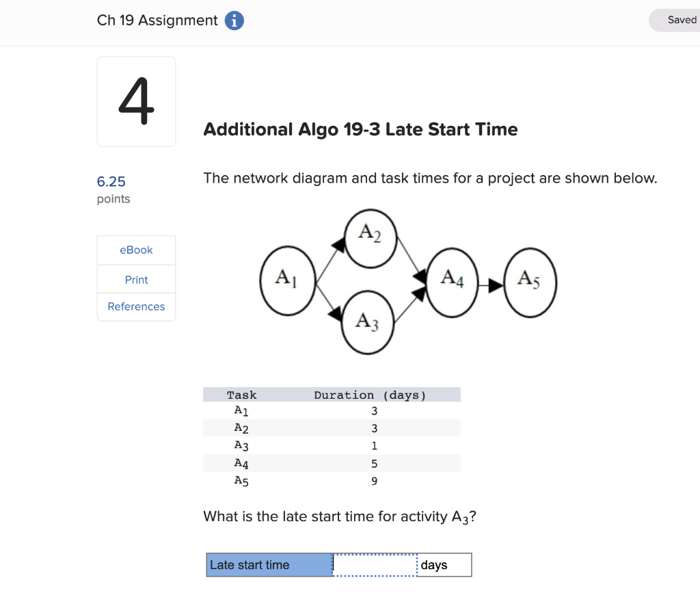700x606 pixels.
Task: Click node A4 in the network diagram
Action: pyautogui.click(x=452, y=279)
